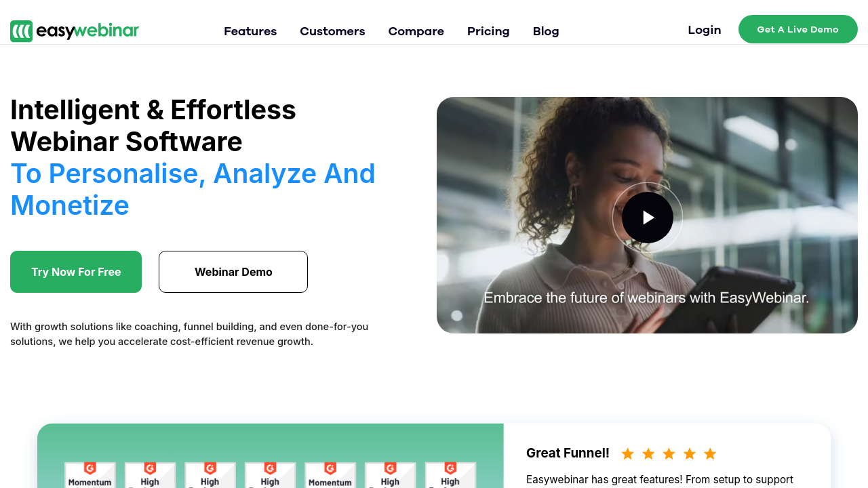Open the Blog page
Image resolution: width=868 pixels, height=488 pixels.
pos(546,31)
